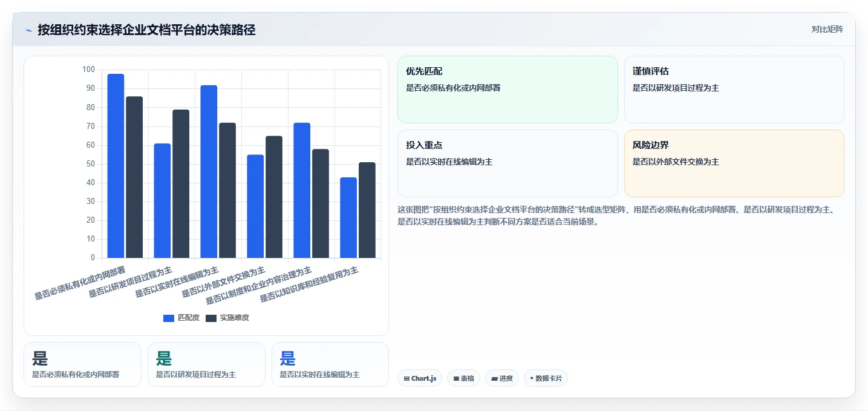Click the x-axis label 是否以知识库和经验复用为主
Image resolution: width=868 pixels, height=411 pixels.
coord(309,284)
